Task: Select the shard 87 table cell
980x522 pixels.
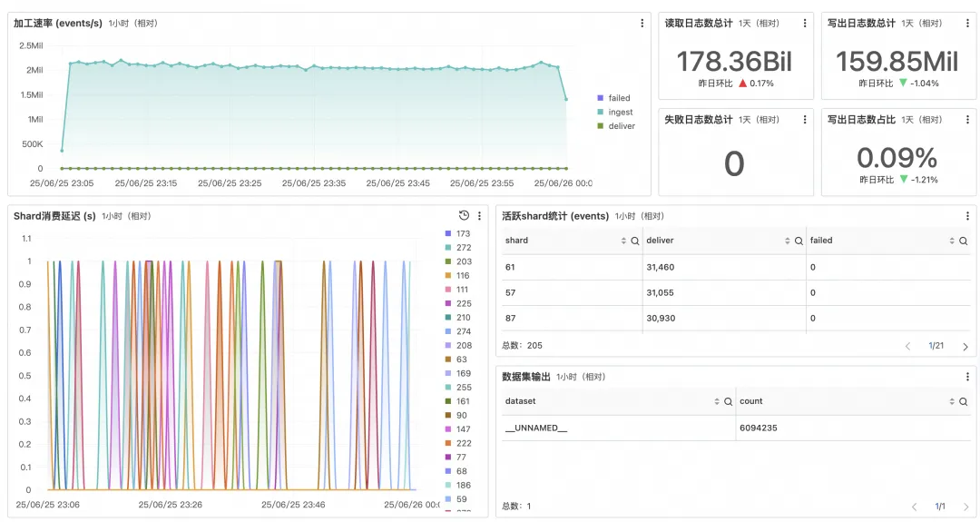Action: click(x=572, y=319)
